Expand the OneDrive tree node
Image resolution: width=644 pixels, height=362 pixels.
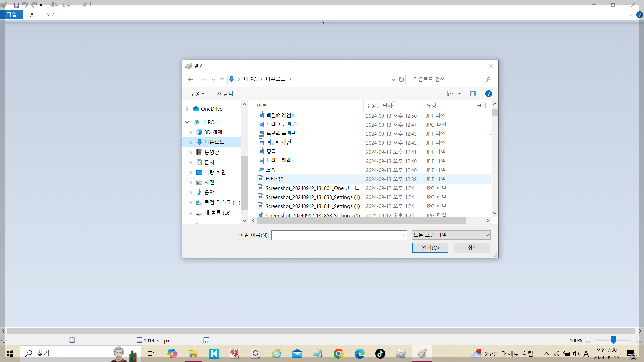click(187, 109)
